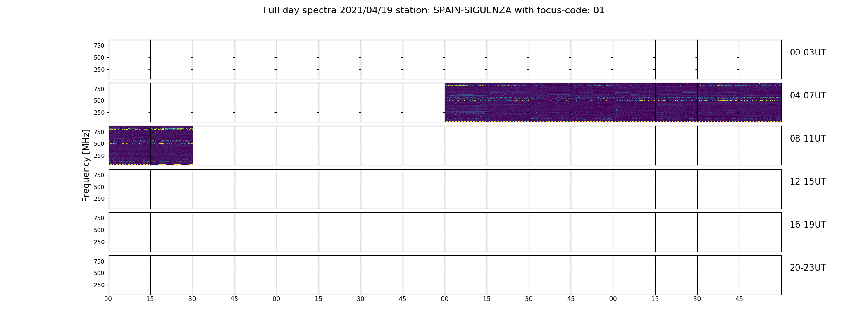Click the 250 tick label of the 20-23UT row

click(99, 285)
